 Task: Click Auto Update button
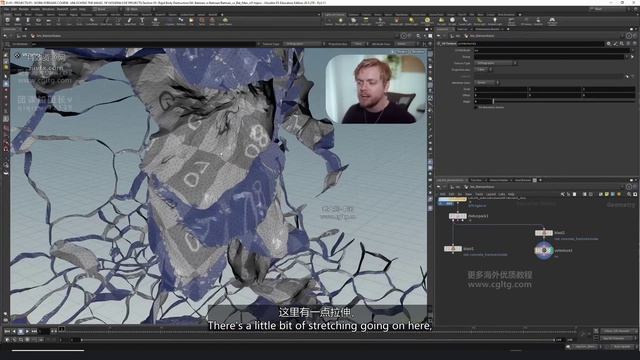(x=622, y=347)
